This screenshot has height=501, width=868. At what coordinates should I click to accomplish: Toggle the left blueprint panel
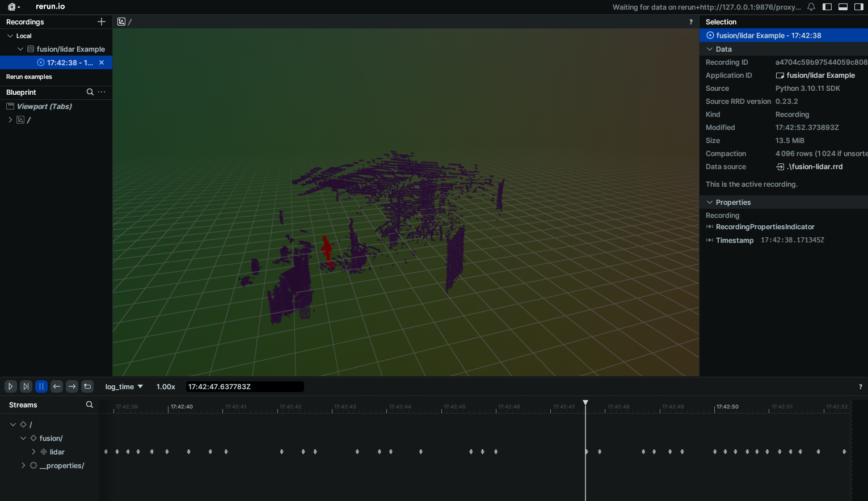(827, 7)
